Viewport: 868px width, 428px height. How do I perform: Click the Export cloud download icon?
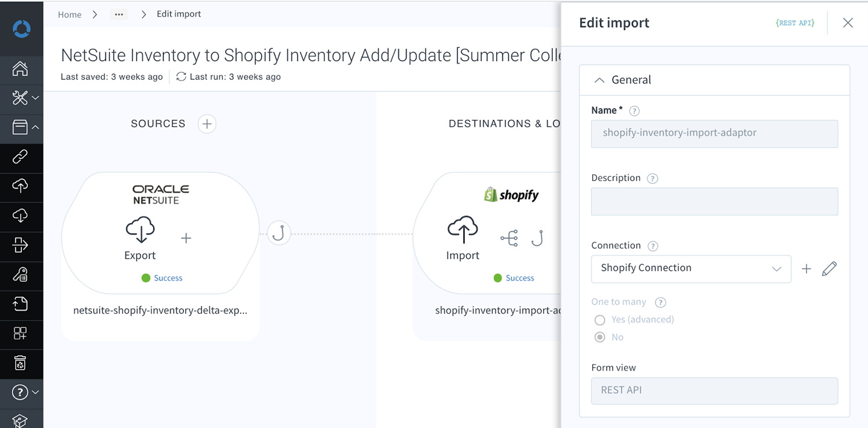(x=140, y=230)
